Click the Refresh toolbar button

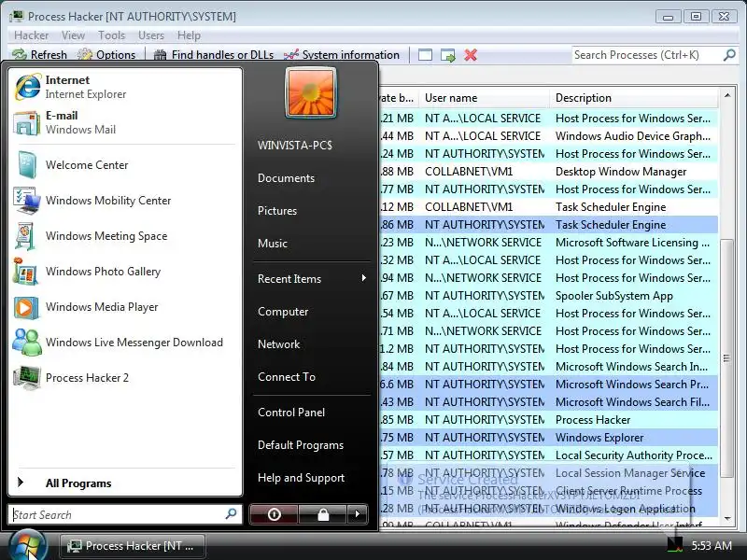pyautogui.click(x=40, y=55)
